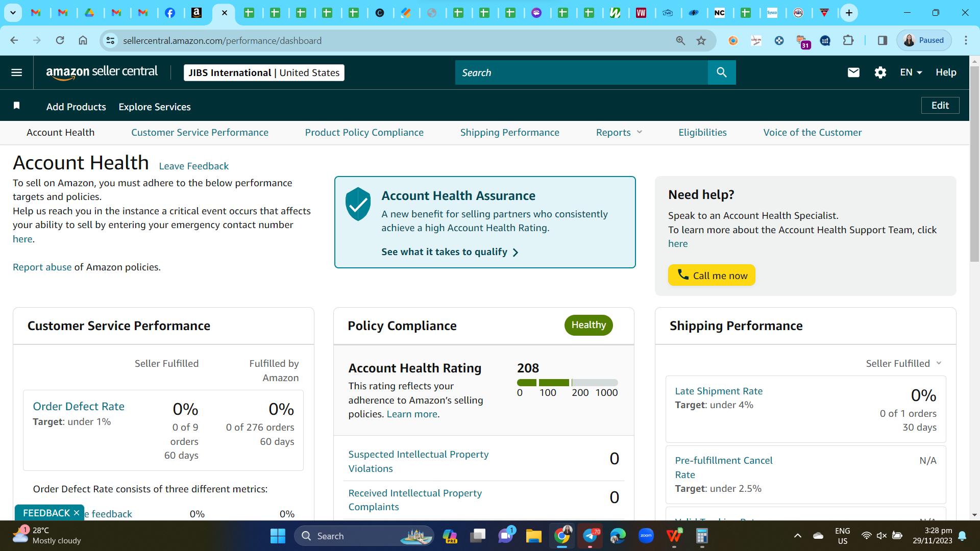Open the Product Policy Compliance tab
This screenshot has height=551, width=980.
[364, 133]
